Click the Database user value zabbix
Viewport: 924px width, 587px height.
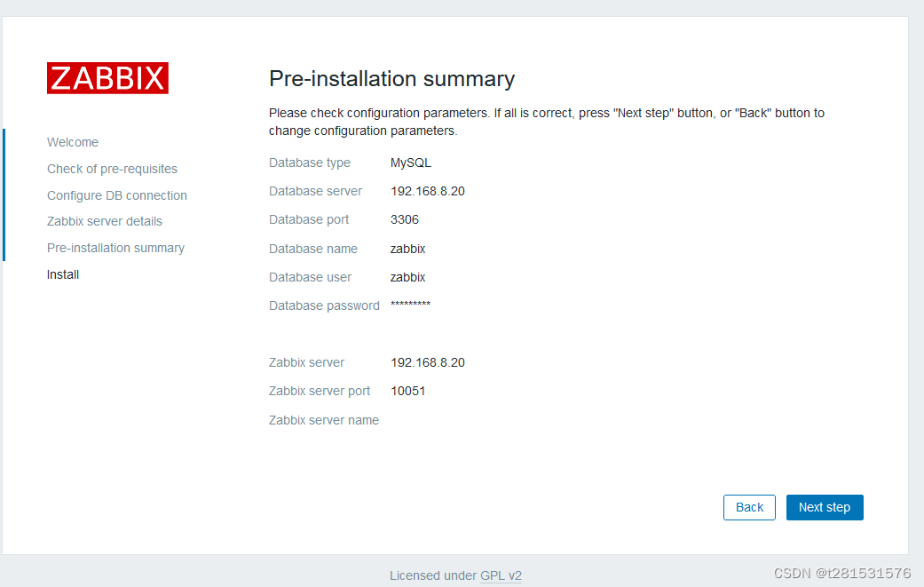(407, 277)
